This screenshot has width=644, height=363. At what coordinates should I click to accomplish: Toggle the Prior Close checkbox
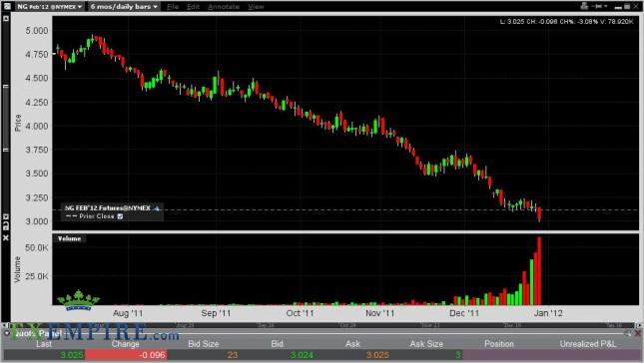coord(121,216)
